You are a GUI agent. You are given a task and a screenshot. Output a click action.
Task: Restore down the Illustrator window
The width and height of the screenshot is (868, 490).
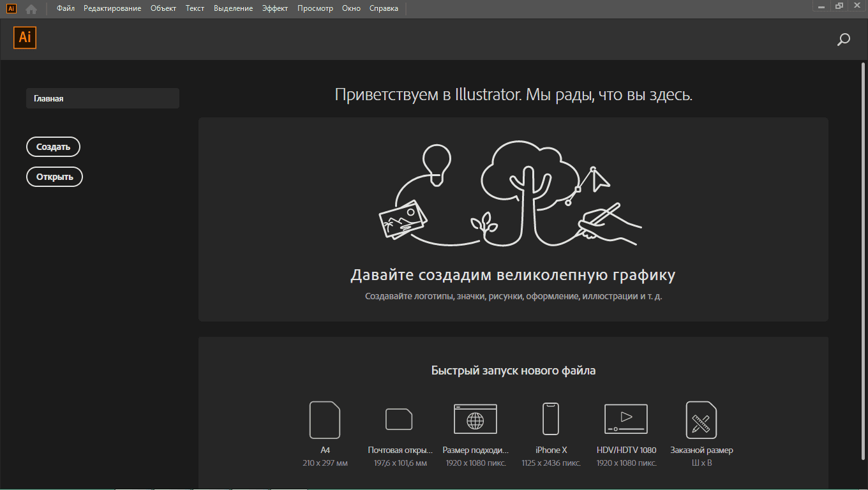click(839, 5)
